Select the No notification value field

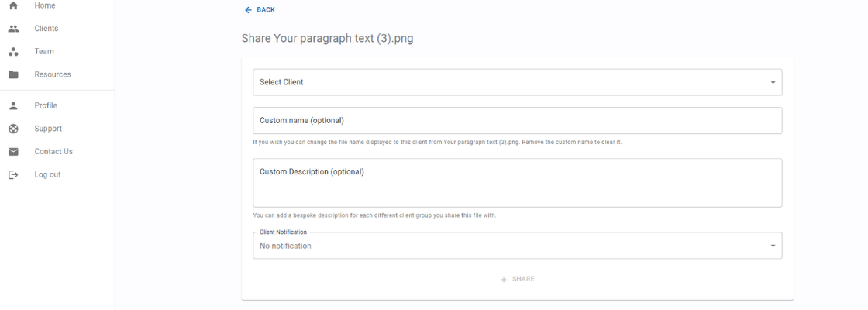click(518, 246)
